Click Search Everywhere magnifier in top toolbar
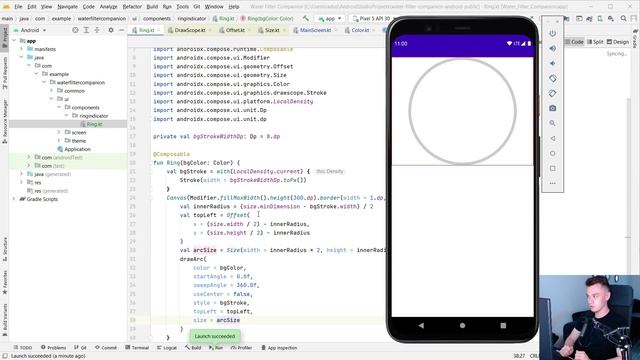 point(624,18)
